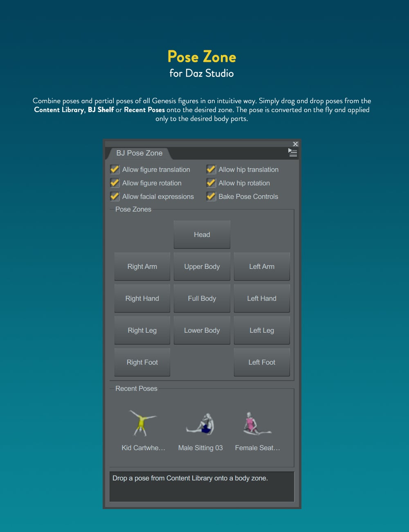409x532 pixels.
Task: Click the bold 'Recent Poses' description text
Action: click(144, 110)
